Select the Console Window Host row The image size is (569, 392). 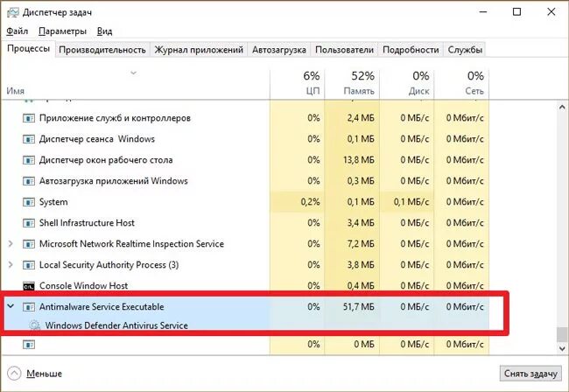pos(245,286)
